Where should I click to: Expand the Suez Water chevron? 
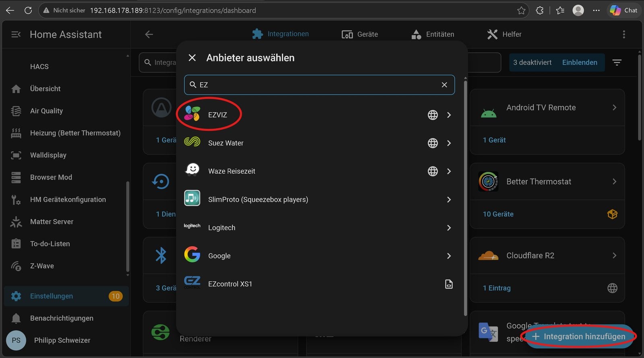[x=449, y=143]
